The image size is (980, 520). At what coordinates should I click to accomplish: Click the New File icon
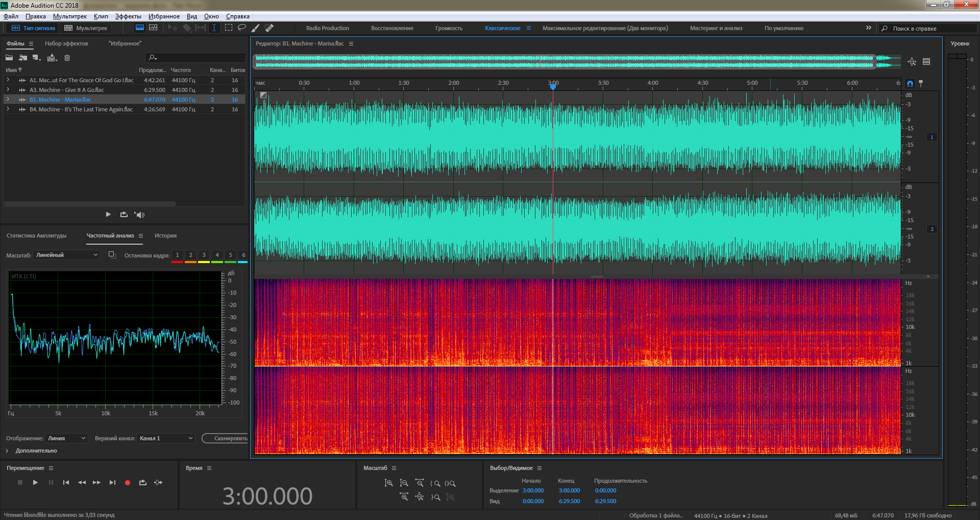coord(37,58)
